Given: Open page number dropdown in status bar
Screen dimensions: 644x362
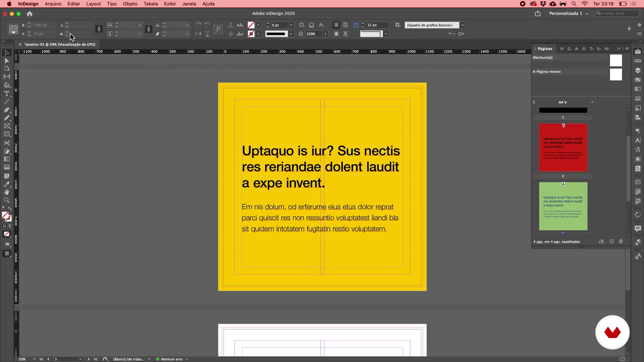Looking at the screenshot, I should pos(80,359).
